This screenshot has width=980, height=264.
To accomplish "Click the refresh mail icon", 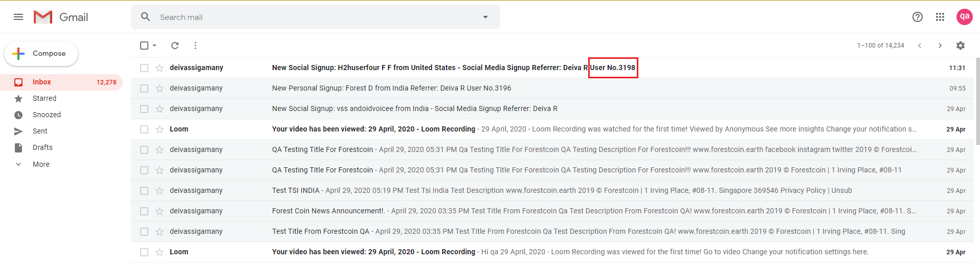I will pos(175,46).
